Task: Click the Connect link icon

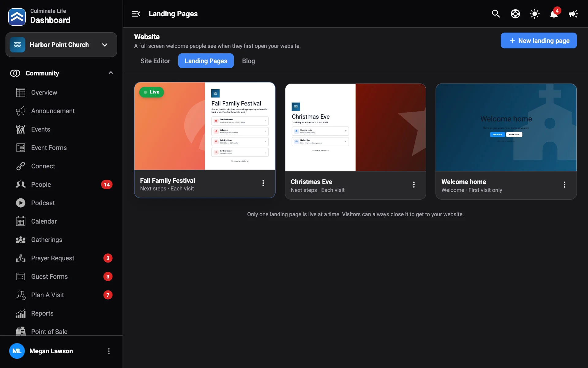Action: coord(21,166)
